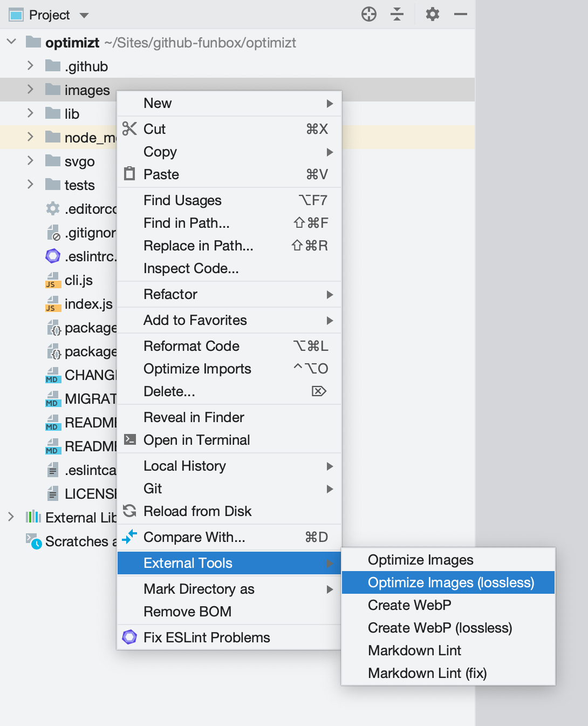
Task: Click the Compare With diff icon
Action: tap(129, 537)
